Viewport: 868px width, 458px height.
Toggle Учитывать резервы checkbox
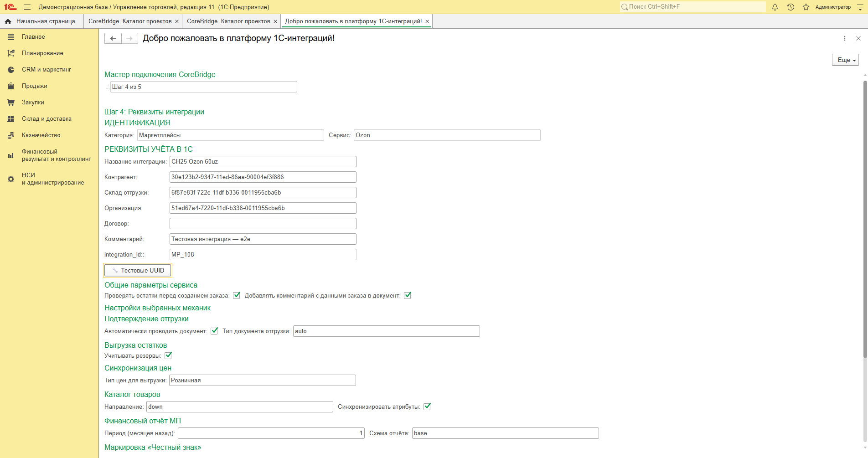[x=168, y=355]
